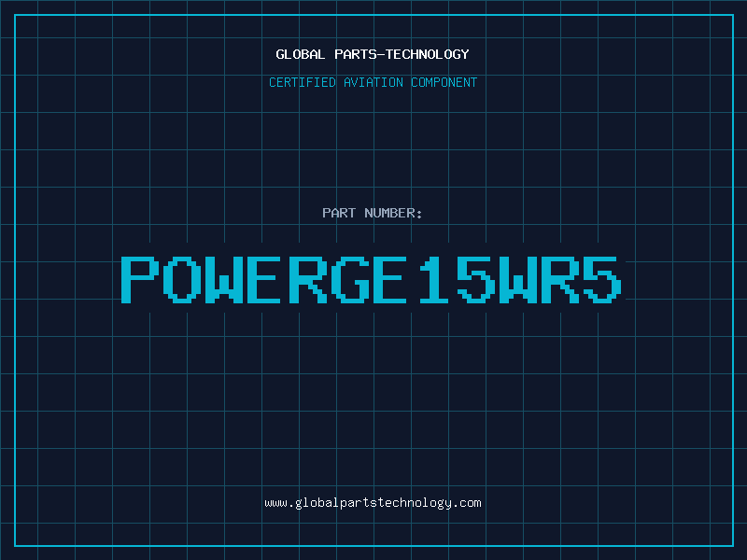Click the first letter W in part number
Image resolution: width=747 pixels, height=560 pixels.
pyautogui.click(x=224, y=280)
